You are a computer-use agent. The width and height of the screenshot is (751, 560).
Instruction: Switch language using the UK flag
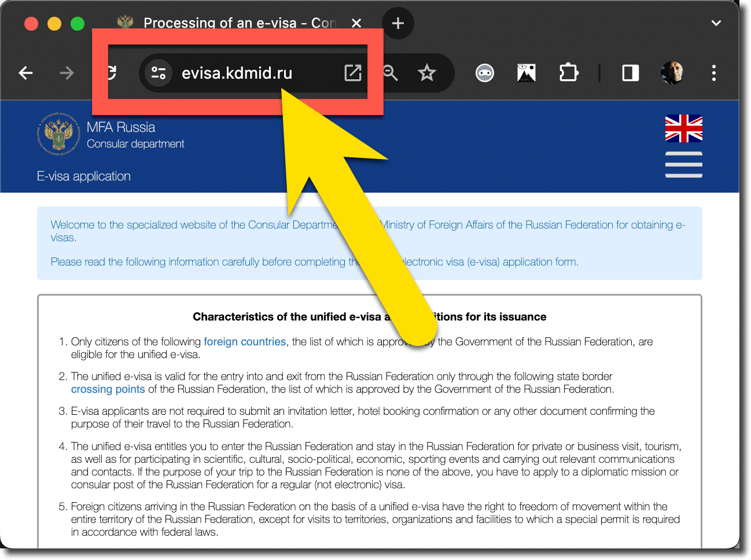point(683,128)
